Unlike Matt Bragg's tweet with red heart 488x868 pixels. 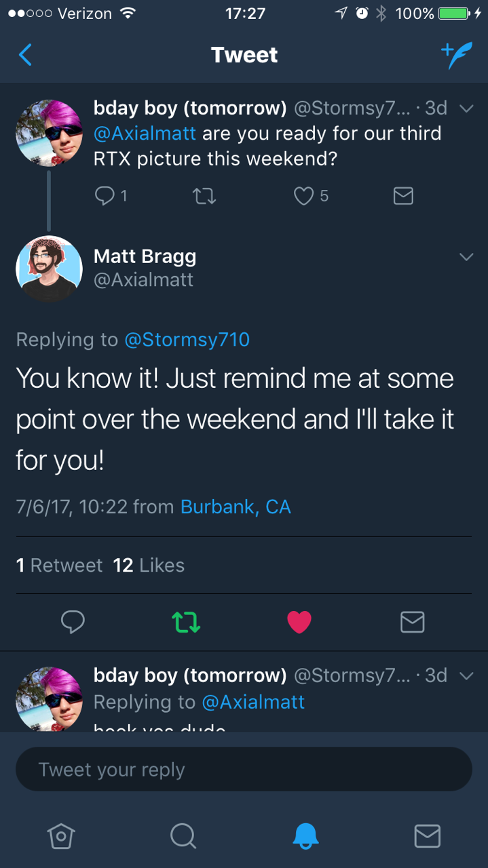(299, 622)
